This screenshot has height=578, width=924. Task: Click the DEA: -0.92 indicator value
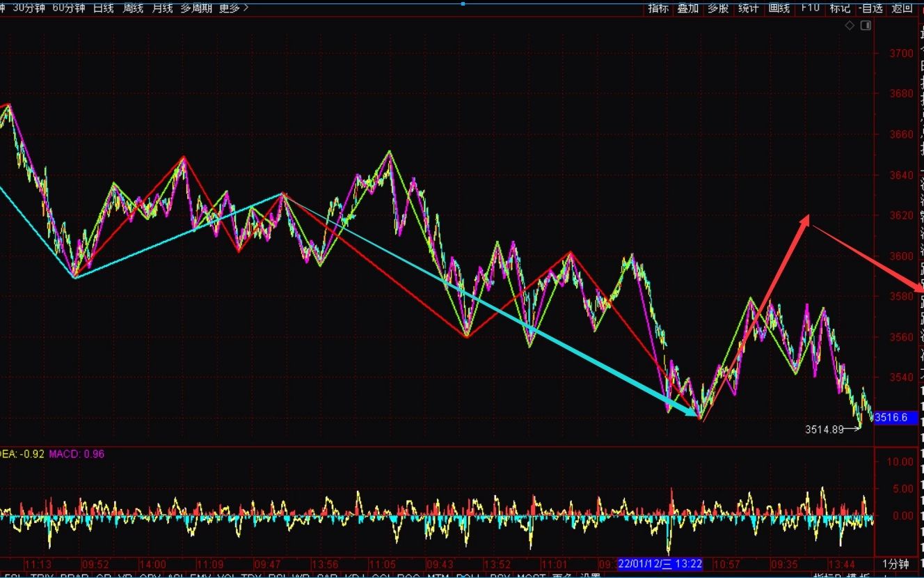coord(22,454)
